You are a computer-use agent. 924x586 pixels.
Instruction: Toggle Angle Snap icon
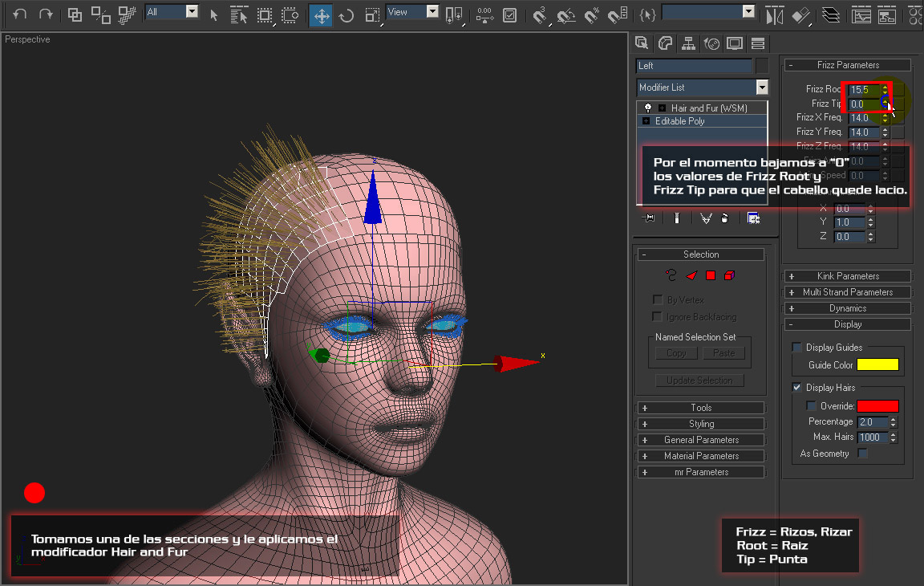(566, 15)
